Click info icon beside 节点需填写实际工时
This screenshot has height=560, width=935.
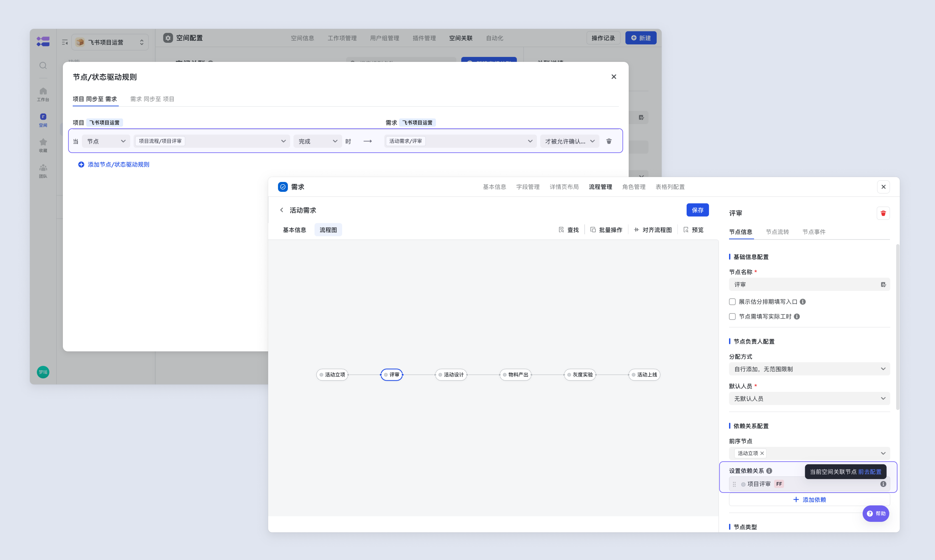796,317
